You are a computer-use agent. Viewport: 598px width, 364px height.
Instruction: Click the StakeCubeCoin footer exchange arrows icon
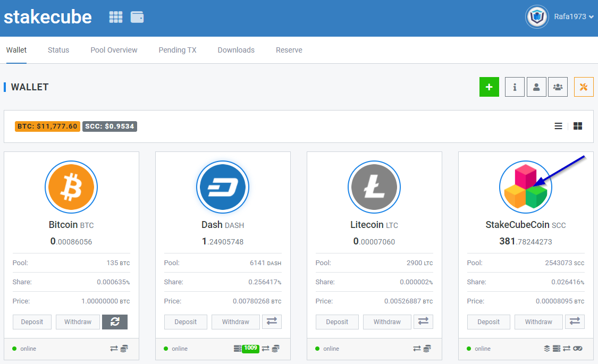click(x=567, y=349)
